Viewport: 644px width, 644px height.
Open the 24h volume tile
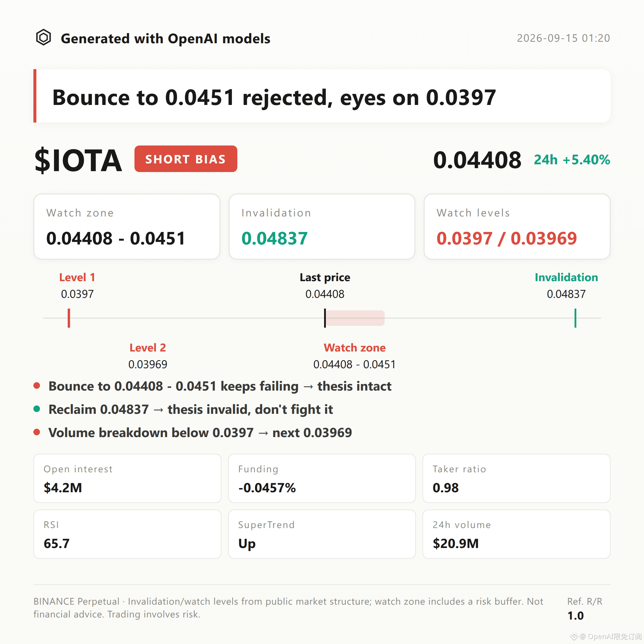[x=516, y=534]
